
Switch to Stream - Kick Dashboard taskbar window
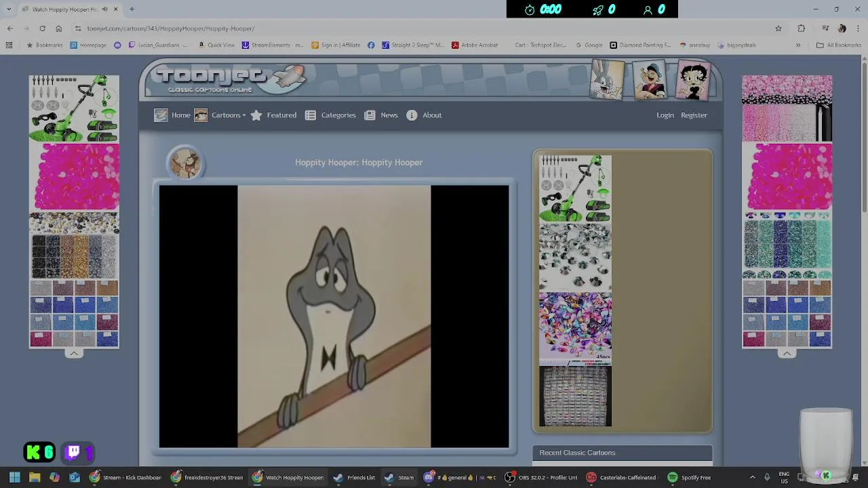(126, 477)
